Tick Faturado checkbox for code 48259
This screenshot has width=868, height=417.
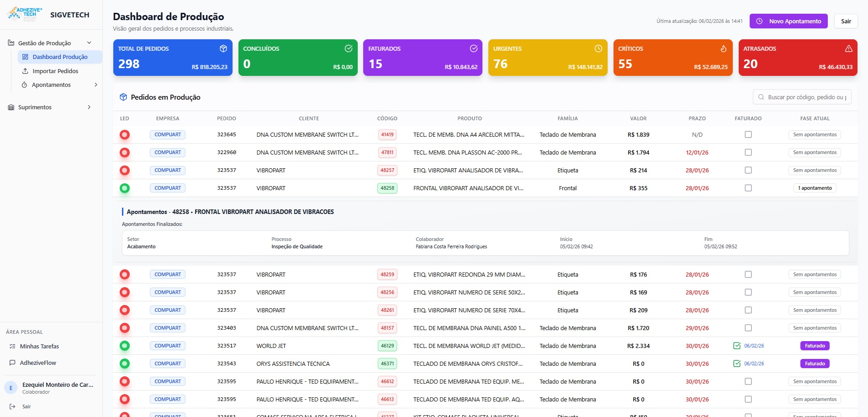[748, 274]
